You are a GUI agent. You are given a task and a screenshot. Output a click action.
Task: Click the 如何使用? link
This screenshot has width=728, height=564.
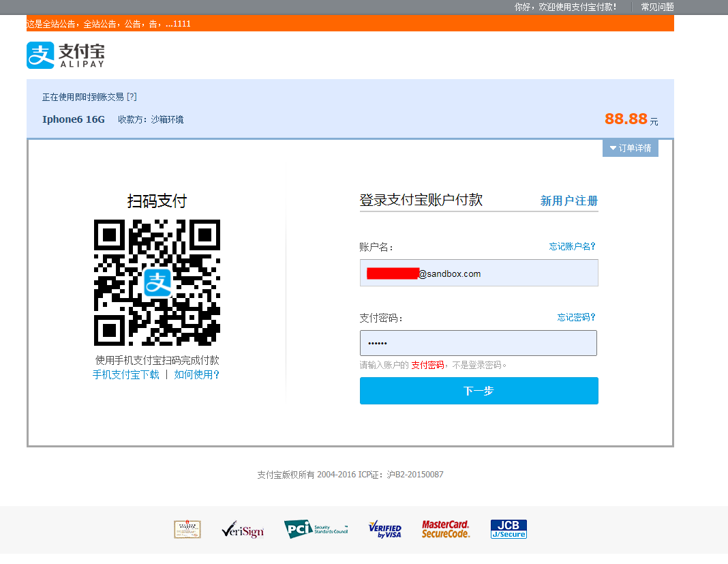(197, 374)
